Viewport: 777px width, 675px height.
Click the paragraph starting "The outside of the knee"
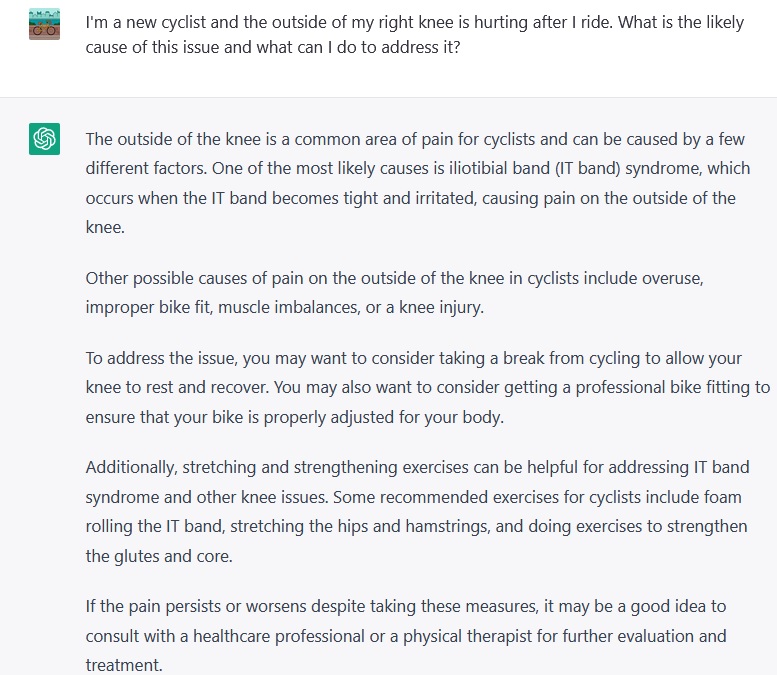pos(418,183)
